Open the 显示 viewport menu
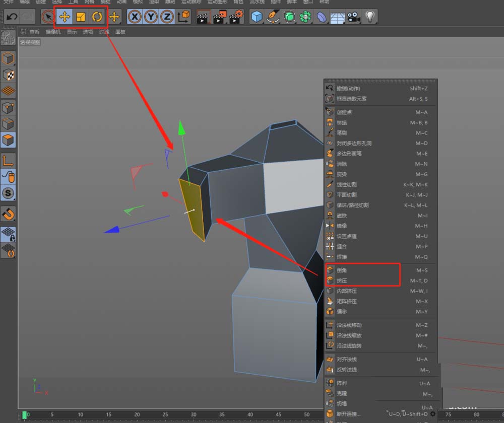Viewport: 504px width, 423px height. click(72, 32)
